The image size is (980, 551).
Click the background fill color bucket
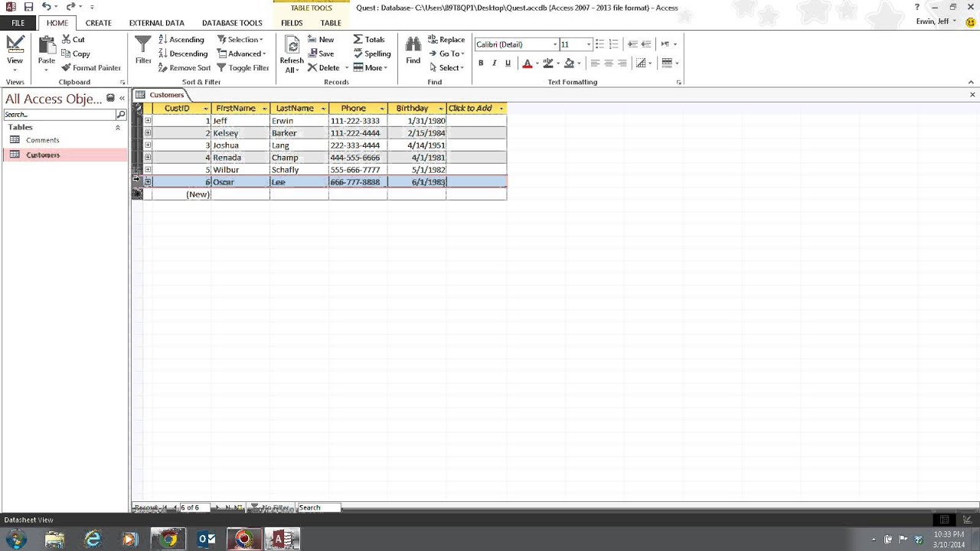click(x=569, y=63)
